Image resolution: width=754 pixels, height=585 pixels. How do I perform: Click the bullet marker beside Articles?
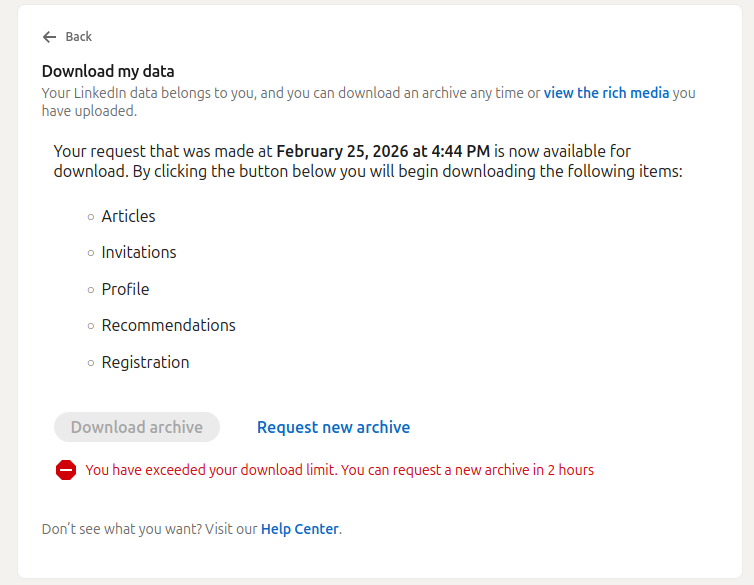tap(91, 216)
